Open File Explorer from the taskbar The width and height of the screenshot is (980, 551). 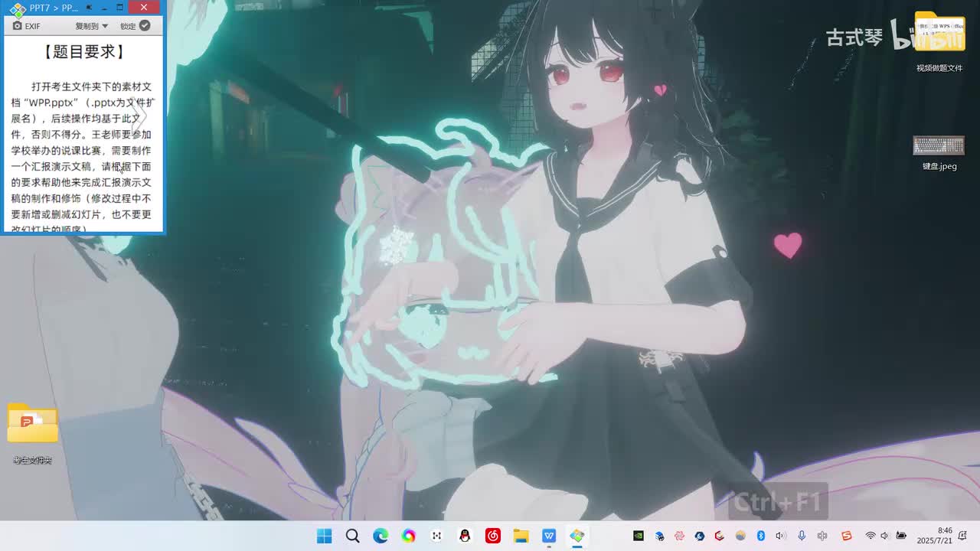521,536
